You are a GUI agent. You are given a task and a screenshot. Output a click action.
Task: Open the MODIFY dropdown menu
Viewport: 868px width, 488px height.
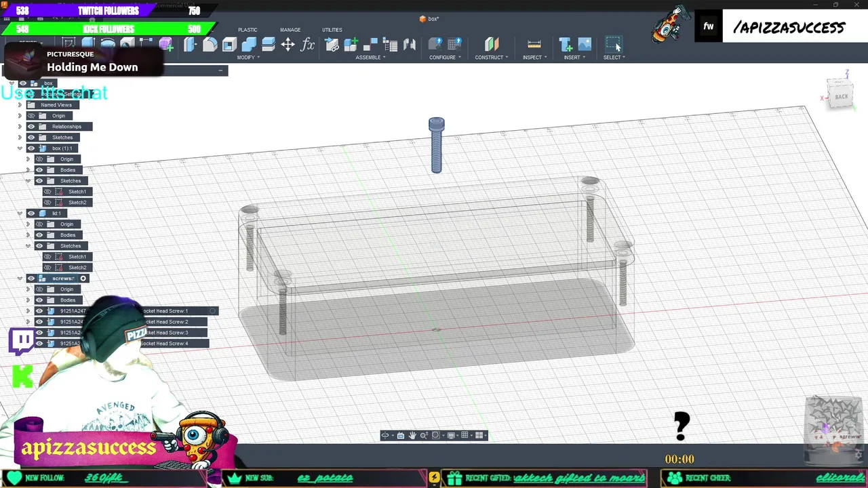[x=248, y=58]
